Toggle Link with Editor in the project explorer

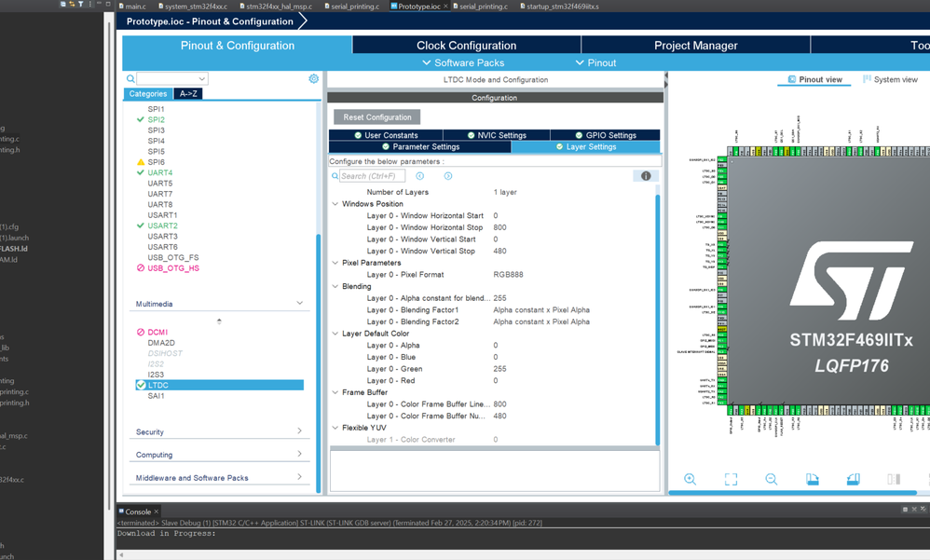pos(72,4)
